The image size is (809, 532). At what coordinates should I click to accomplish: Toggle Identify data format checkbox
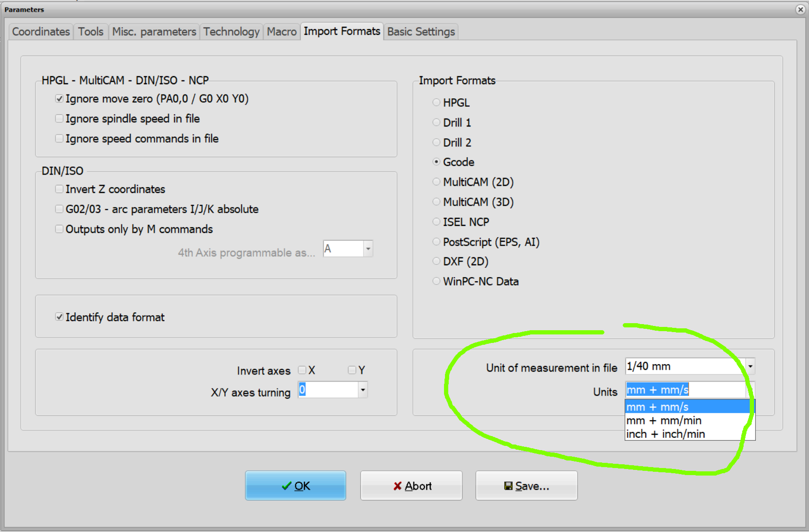pyautogui.click(x=59, y=317)
